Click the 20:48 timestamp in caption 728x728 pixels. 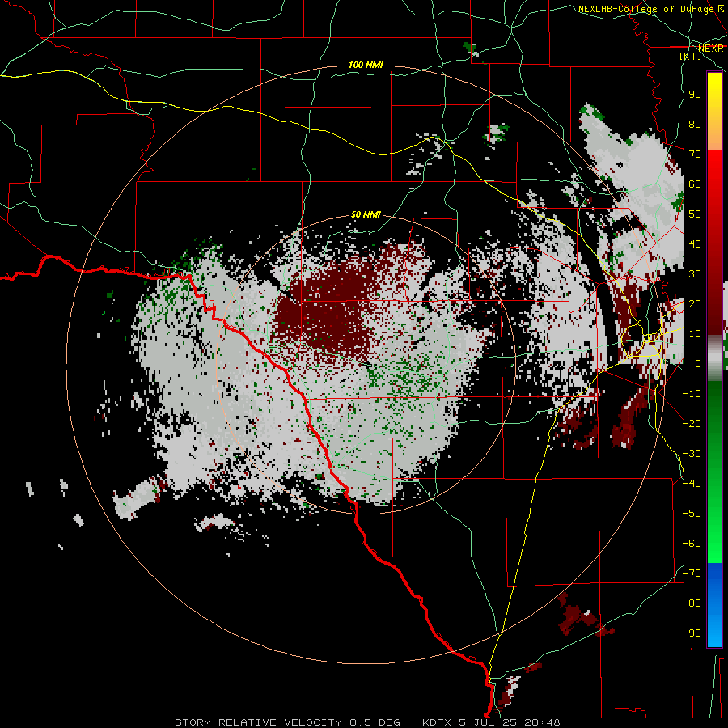tap(542, 722)
